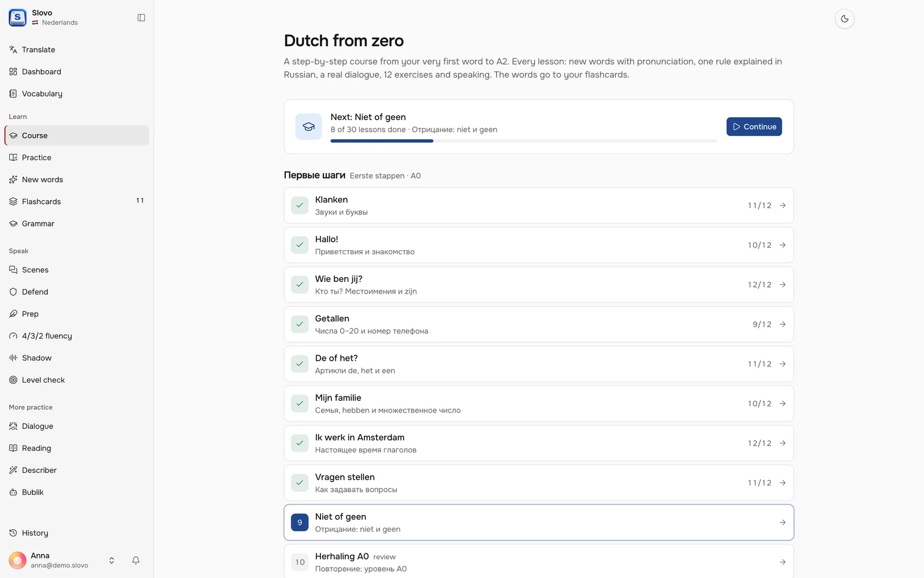The image size is (924, 578).
Task: Click the graduation cap card icon
Action: pos(308,127)
